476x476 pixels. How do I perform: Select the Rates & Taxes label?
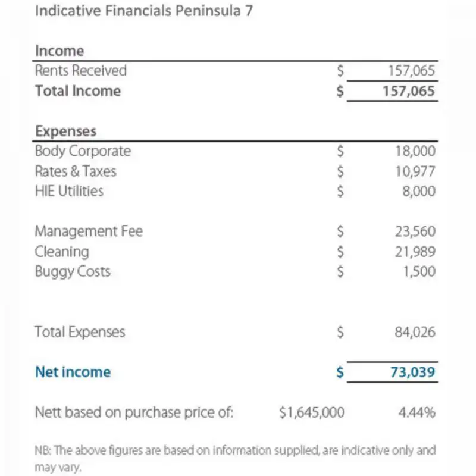click(x=76, y=171)
